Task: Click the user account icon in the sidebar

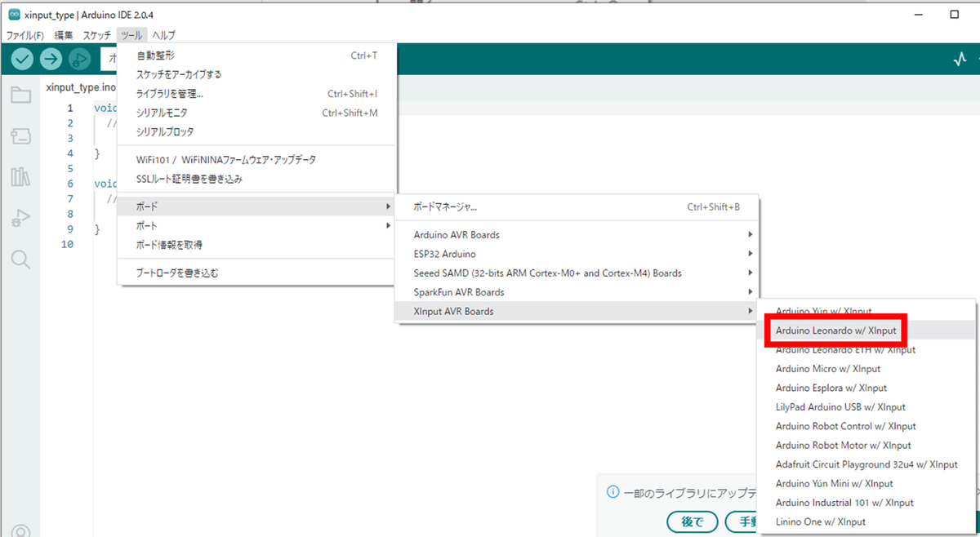Action: click(20, 530)
